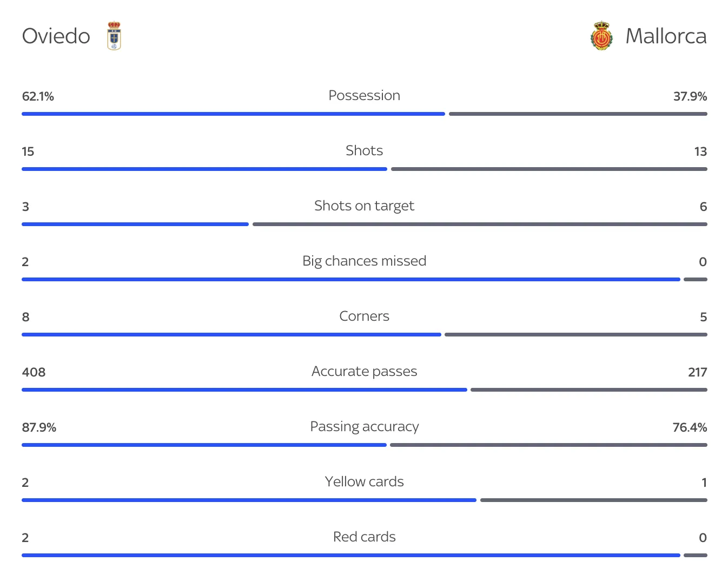The image size is (728, 581).
Task: Click the Possession stat label
Action: click(x=364, y=96)
